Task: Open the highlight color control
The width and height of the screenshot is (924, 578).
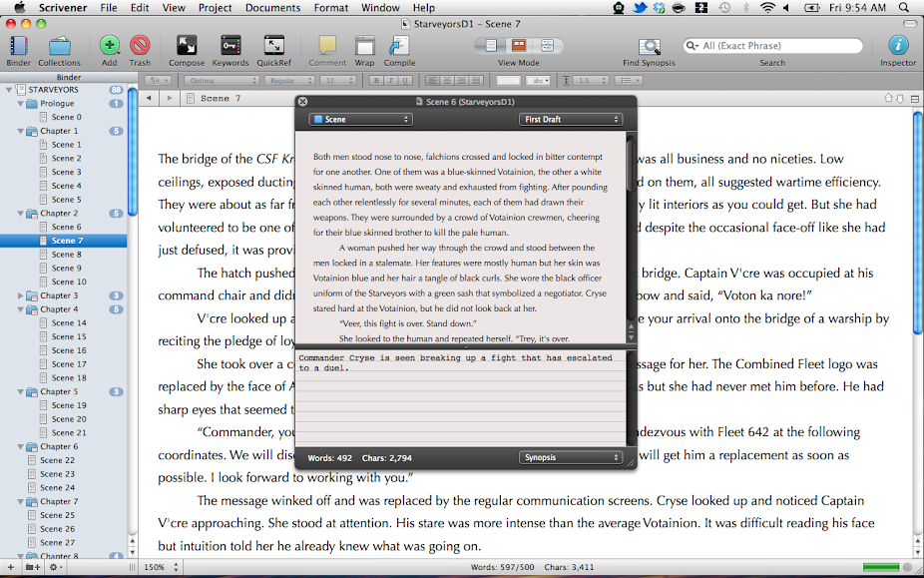Action: [x=538, y=81]
